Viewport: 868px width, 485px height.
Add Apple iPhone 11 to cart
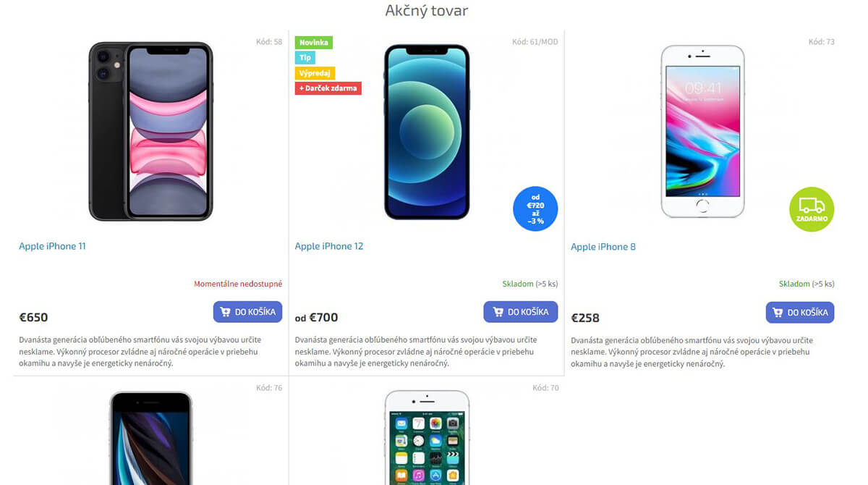pos(247,312)
